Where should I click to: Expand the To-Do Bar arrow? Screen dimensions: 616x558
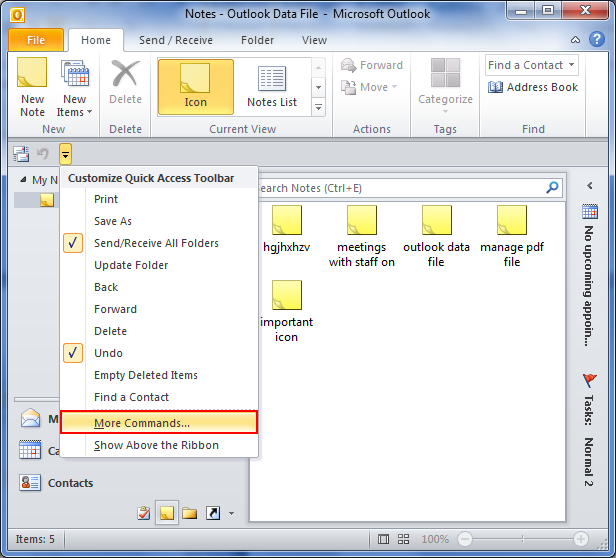pyautogui.click(x=590, y=186)
